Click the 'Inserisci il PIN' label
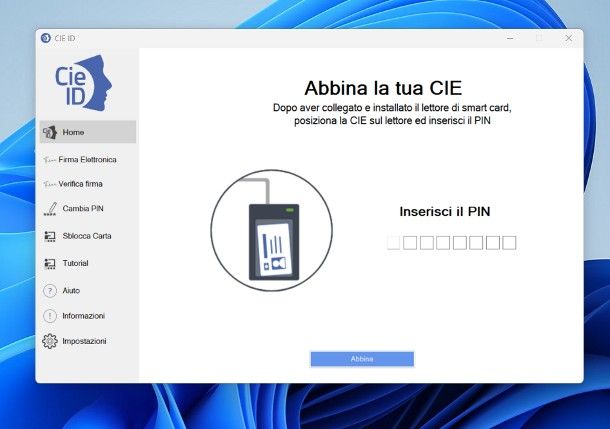The image size is (610, 429). 445,212
